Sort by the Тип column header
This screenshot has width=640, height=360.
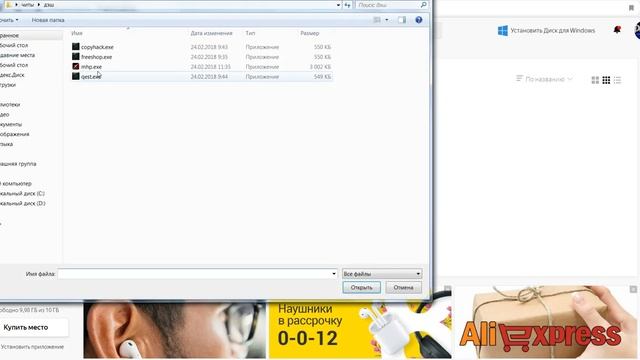[250, 33]
